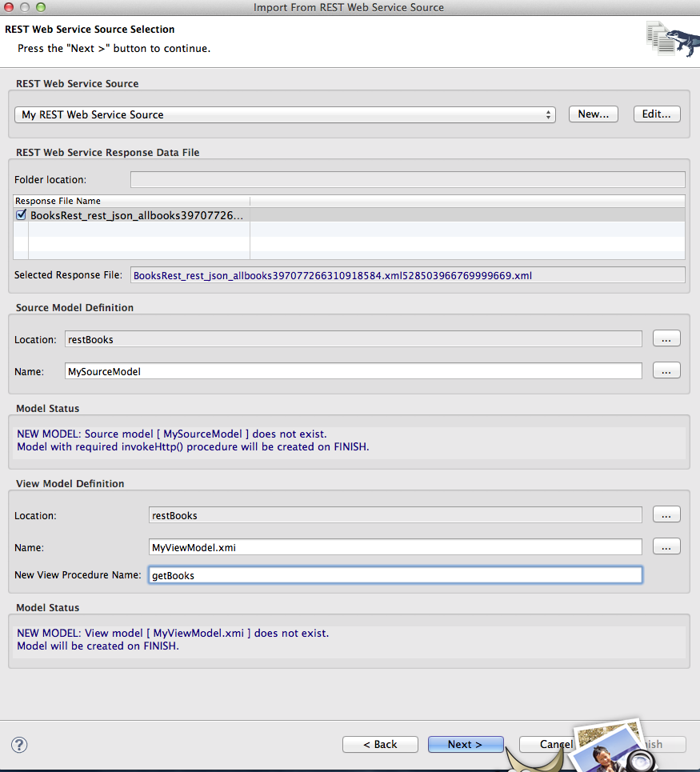Browse the View Model Location folder
The height and width of the screenshot is (772, 700).
pyautogui.click(x=666, y=514)
